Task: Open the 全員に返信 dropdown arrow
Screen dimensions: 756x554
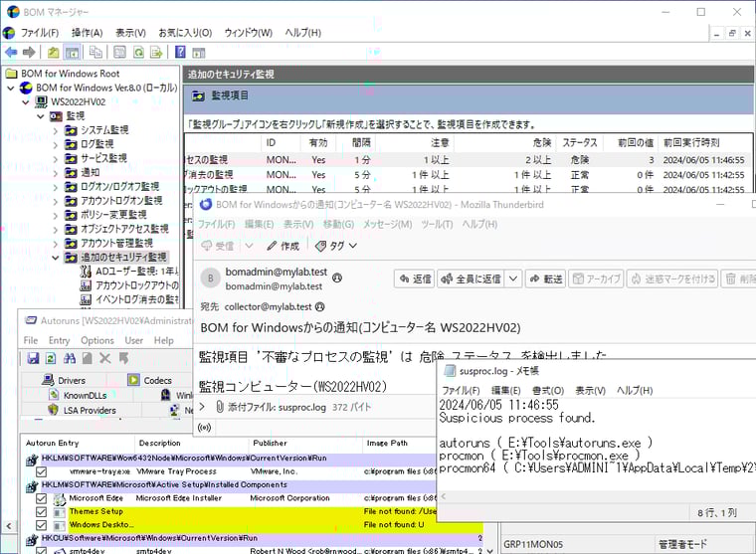Action: pyautogui.click(x=513, y=278)
